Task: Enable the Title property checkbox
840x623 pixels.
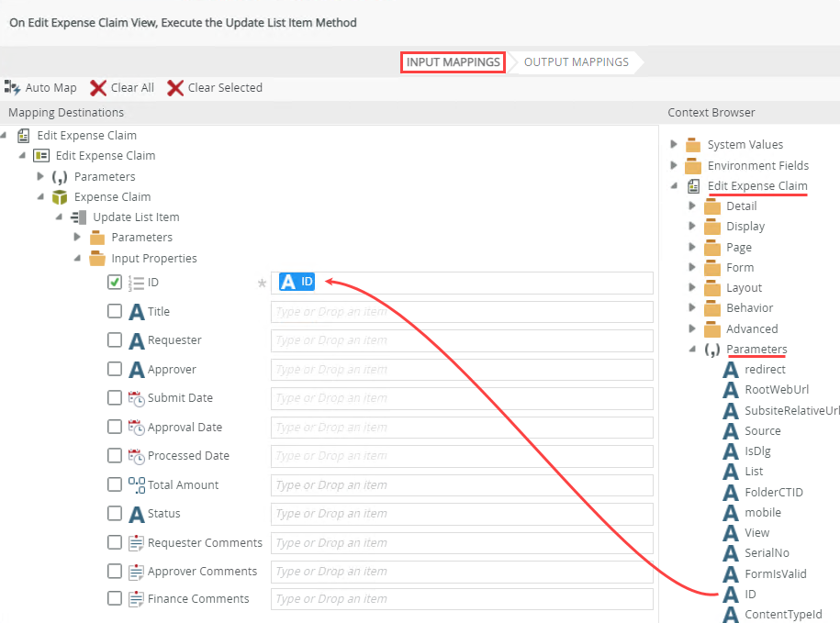Action: click(x=115, y=312)
